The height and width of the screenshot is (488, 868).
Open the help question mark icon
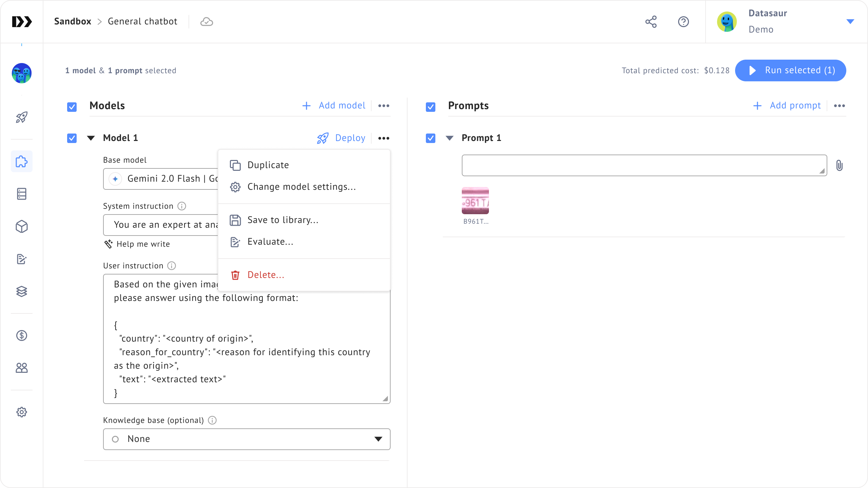[x=683, y=22]
